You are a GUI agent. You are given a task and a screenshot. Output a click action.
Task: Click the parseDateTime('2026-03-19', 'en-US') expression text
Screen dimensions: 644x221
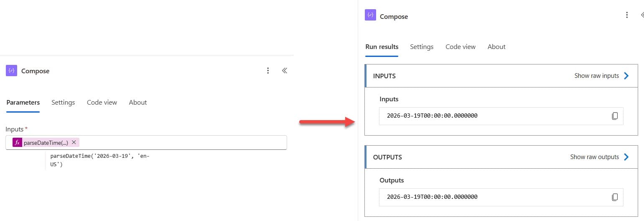coord(99,160)
